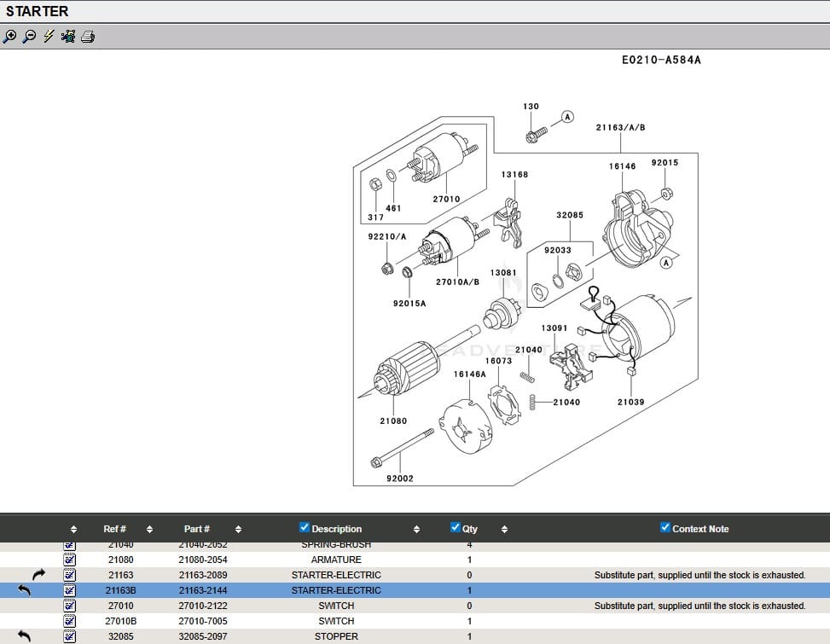Image resolution: width=830 pixels, height=644 pixels.
Task: Click the back arrow on row 32085
Action: pos(24,636)
